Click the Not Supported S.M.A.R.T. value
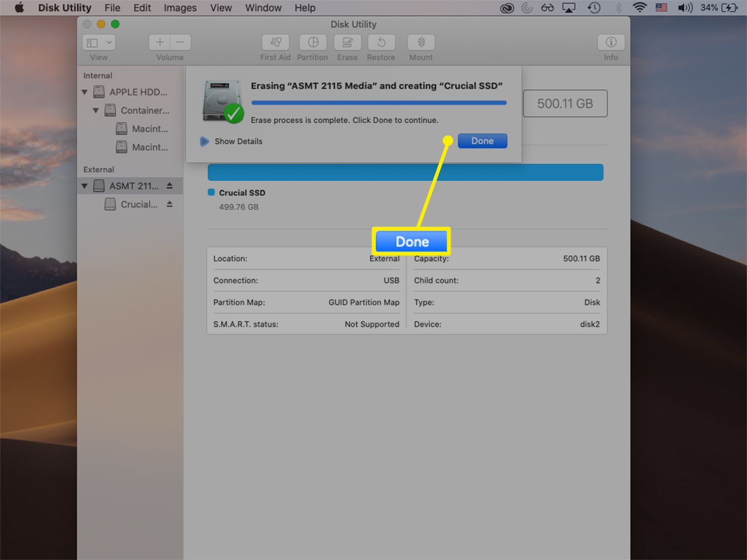The width and height of the screenshot is (747, 560). click(372, 324)
